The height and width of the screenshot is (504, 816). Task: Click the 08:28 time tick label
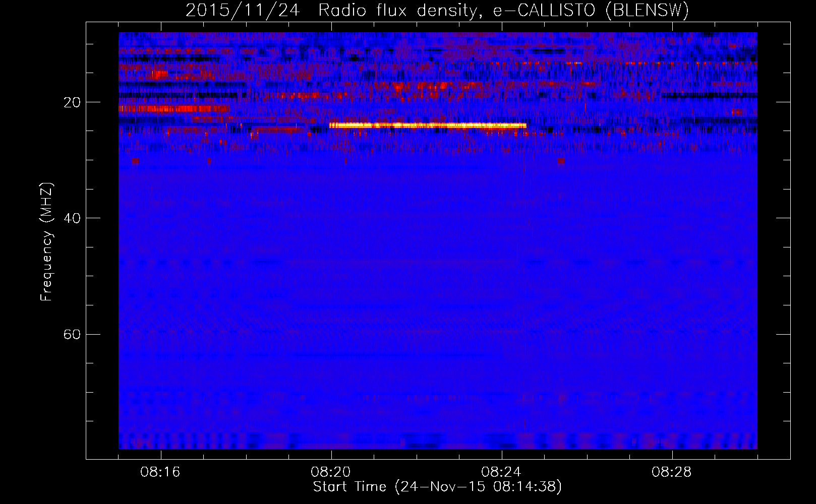(672, 472)
